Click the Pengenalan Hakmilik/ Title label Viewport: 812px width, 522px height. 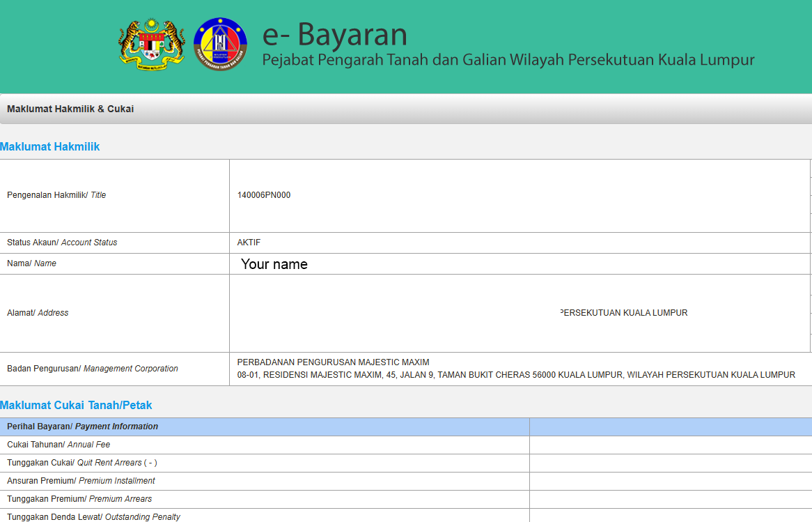56,195
